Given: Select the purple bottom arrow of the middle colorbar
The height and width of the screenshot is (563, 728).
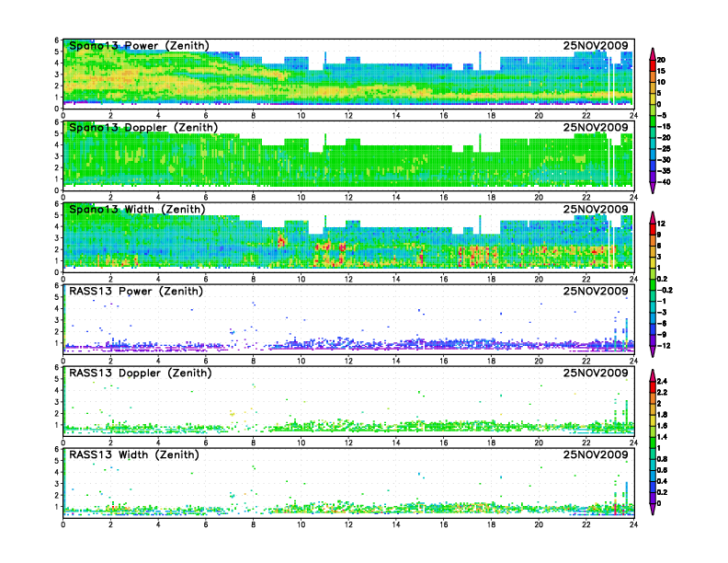Looking at the screenshot, I should point(652,352).
